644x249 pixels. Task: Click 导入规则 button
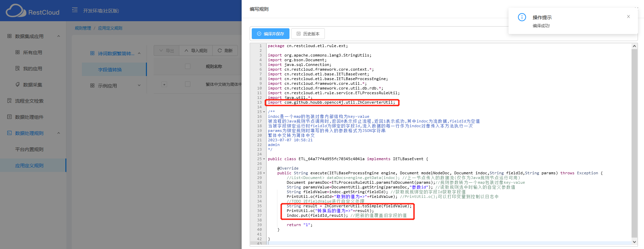[x=196, y=50]
